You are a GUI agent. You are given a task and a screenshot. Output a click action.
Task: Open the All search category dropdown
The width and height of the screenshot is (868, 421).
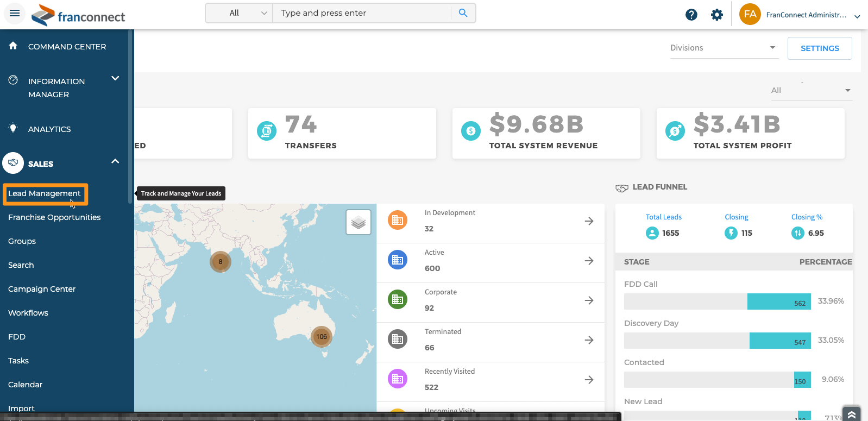tap(240, 13)
